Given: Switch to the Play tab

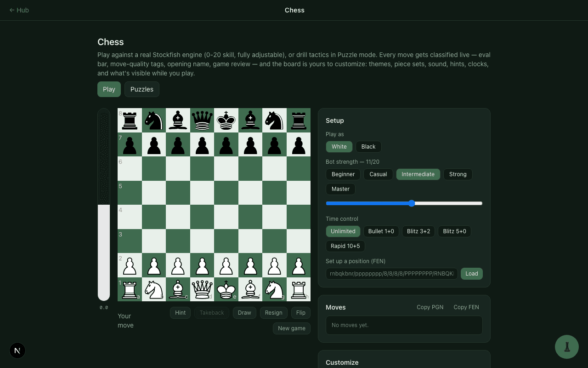Looking at the screenshot, I should [109, 89].
